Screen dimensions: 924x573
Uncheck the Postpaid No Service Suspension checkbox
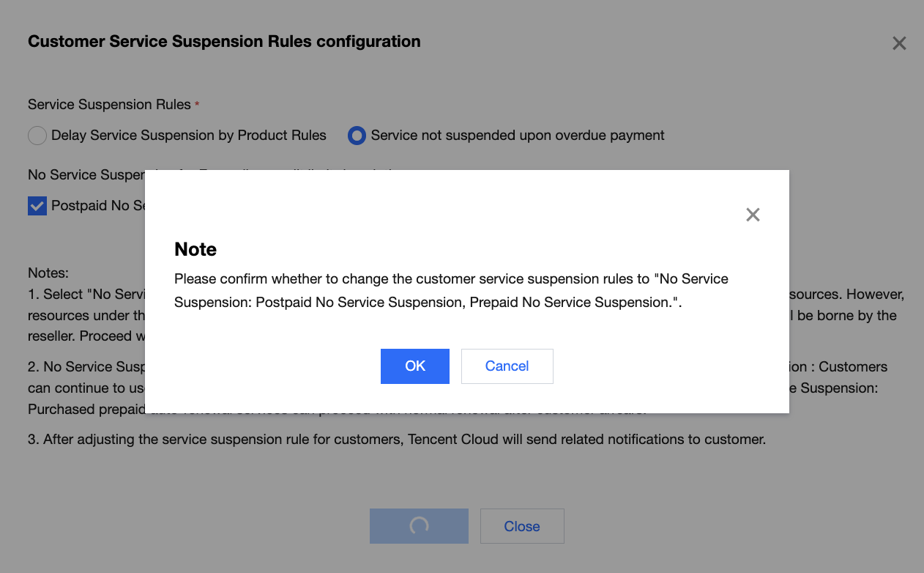pyautogui.click(x=37, y=206)
